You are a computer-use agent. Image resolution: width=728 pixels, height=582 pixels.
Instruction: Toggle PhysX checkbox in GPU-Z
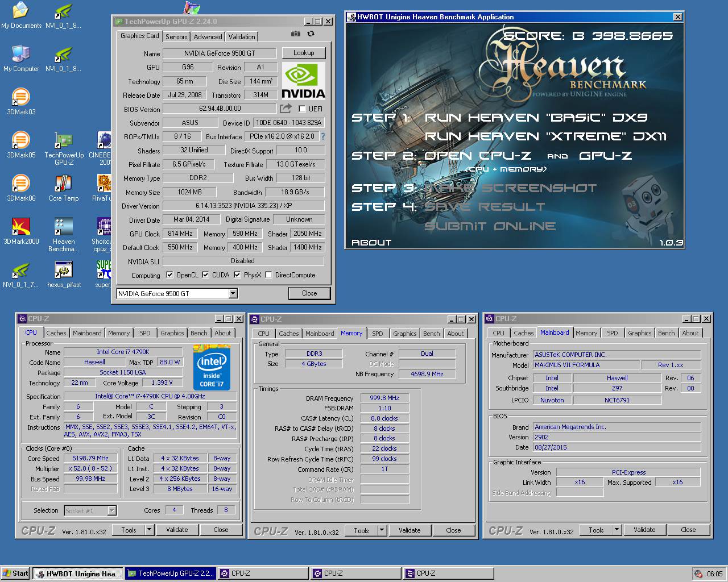[x=237, y=275]
